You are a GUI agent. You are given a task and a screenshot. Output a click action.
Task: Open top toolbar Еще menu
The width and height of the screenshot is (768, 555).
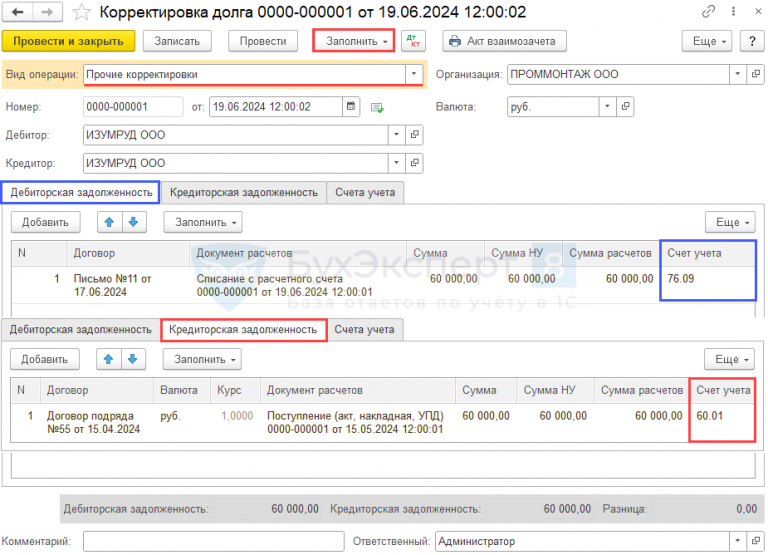[707, 41]
